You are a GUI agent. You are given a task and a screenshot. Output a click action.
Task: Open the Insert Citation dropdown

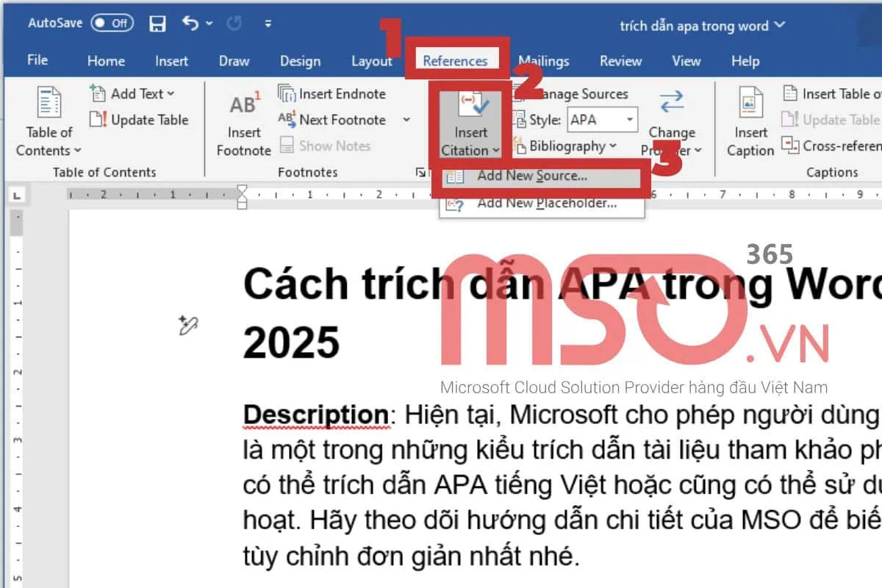tap(470, 150)
